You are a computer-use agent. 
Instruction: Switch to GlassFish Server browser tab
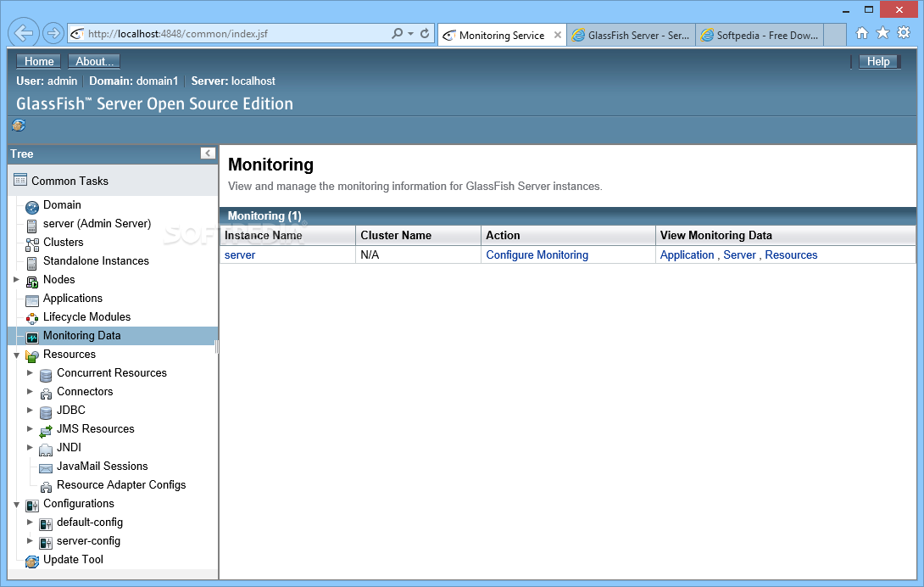(x=632, y=36)
